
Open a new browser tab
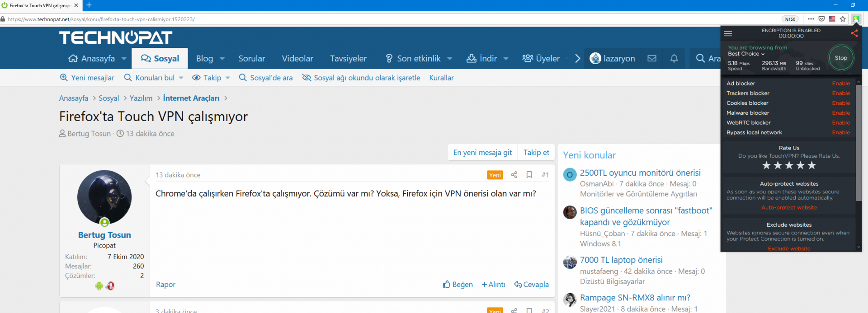(x=89, y=5)
